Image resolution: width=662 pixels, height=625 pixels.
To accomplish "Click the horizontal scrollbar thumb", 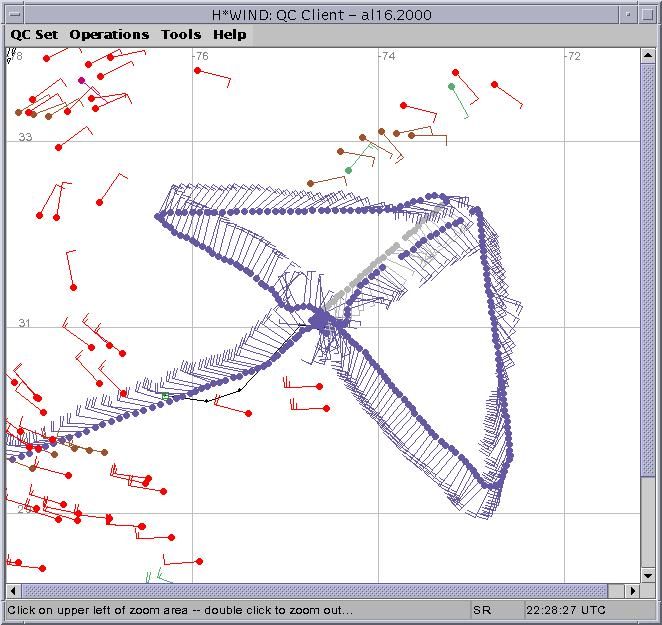I will pyautogui.click(x=320, y=590).
